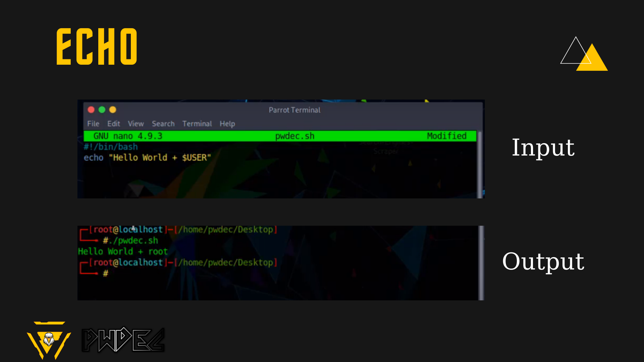Viewport: 644px width, 362px height.
Task: Click the red close dot in terminal
Action: (91, 110)
